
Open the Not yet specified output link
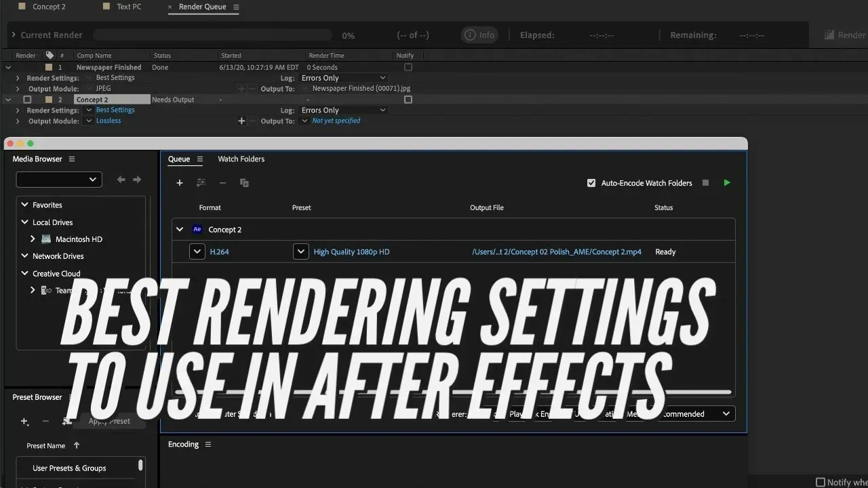pos(336,121)
